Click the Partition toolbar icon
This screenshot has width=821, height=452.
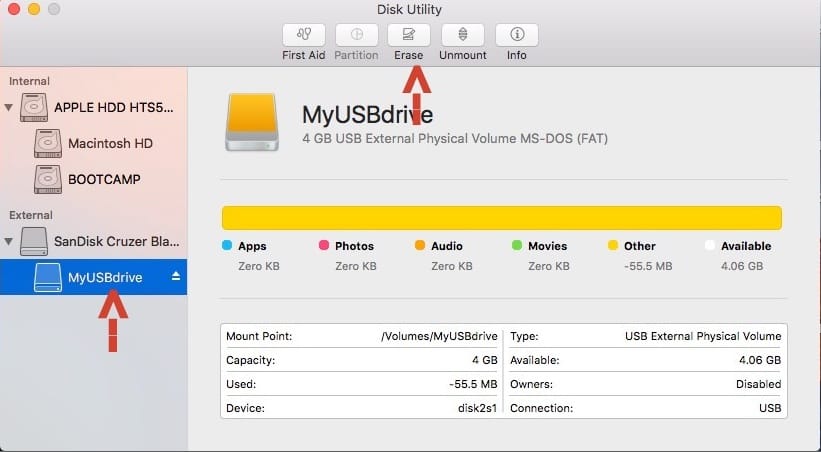357,35
